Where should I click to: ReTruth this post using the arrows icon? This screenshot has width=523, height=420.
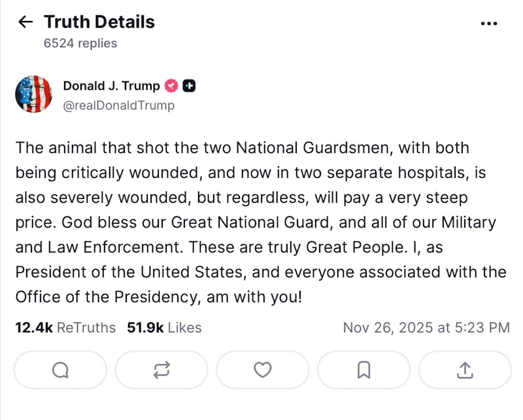[x=161, y=370]
